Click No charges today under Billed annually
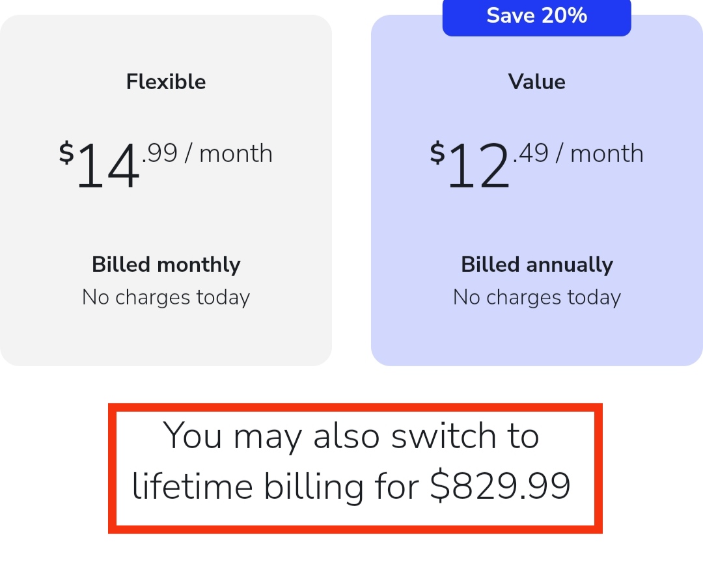This screenshot has width=703, height=588. (536, 297)
